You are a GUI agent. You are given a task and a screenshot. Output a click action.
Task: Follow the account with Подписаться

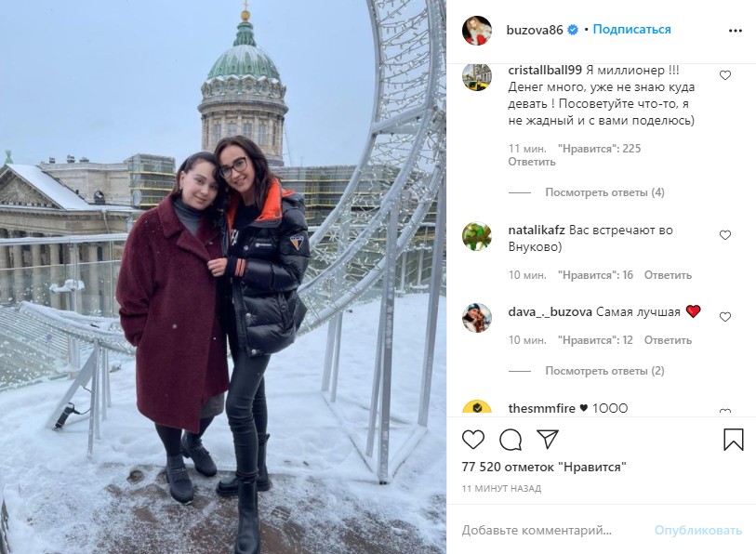pyautogui.click(x=631, y=30)
